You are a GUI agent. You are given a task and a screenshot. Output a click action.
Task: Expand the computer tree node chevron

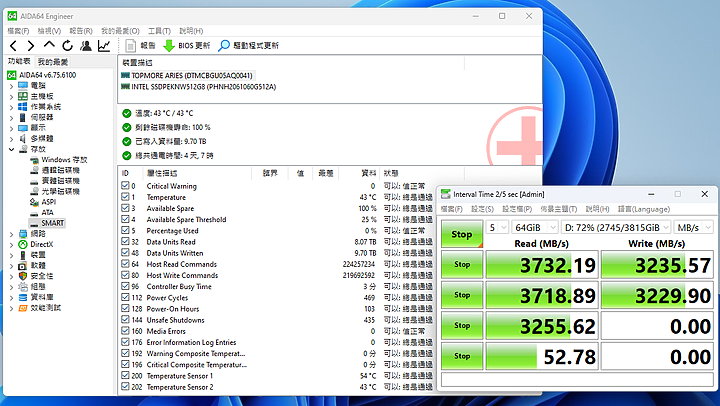coord(11,85)
